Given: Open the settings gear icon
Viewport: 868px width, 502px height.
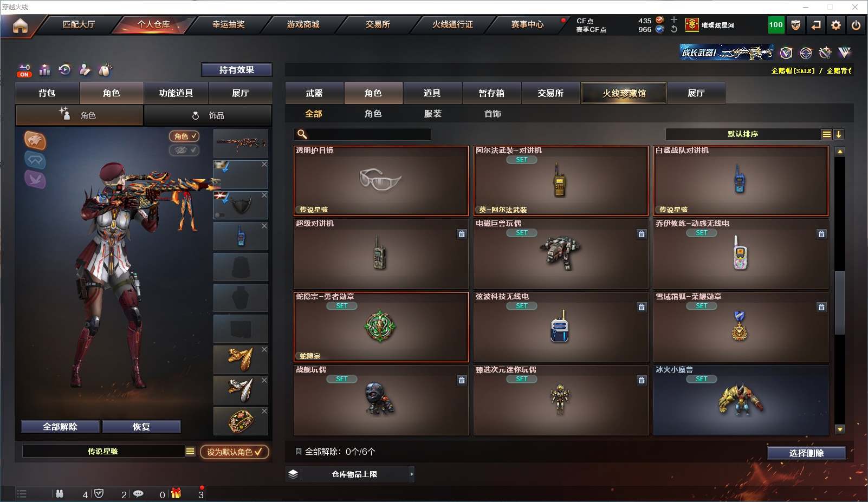Looking at the screenshot, I should 835,25.
